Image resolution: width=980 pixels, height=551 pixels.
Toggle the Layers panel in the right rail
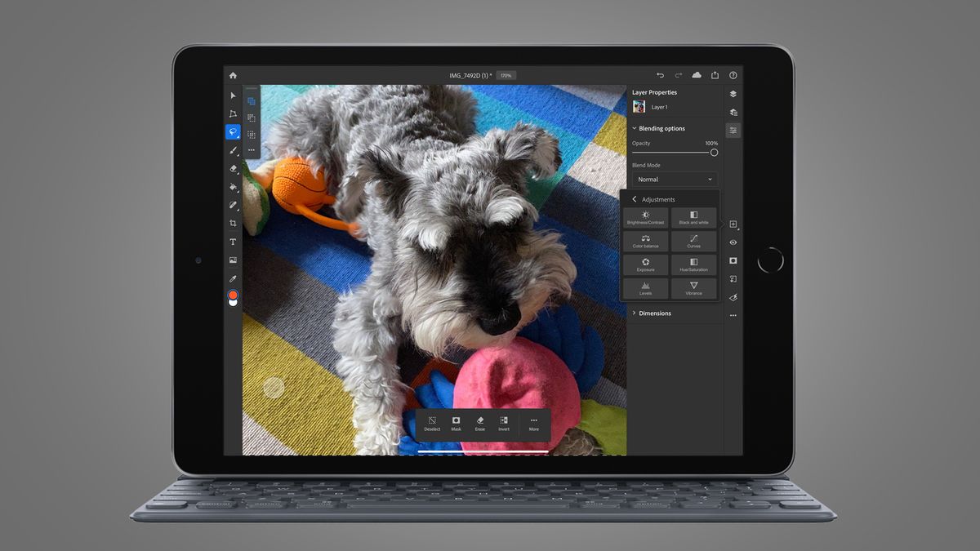[x=733, y=93]
